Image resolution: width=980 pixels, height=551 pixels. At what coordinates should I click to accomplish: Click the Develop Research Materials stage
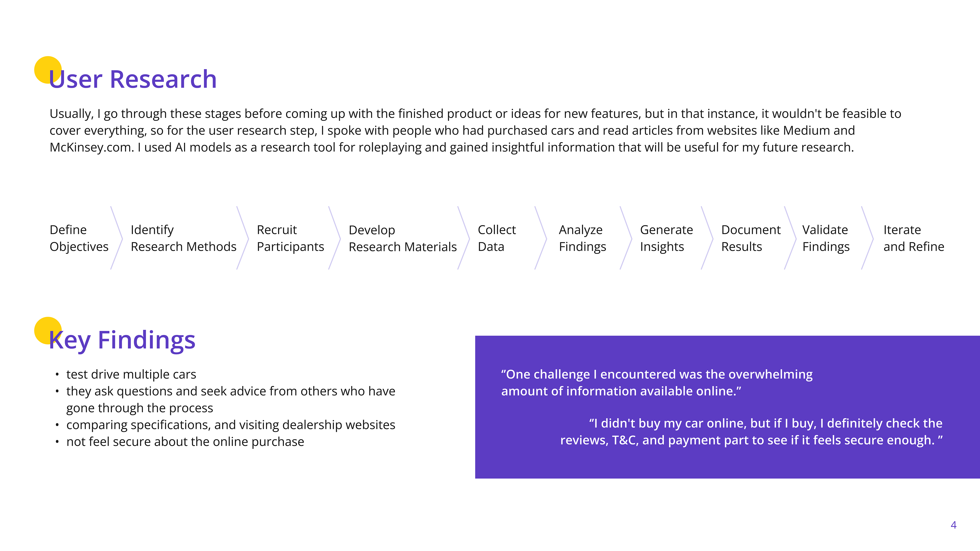point(402,238)
